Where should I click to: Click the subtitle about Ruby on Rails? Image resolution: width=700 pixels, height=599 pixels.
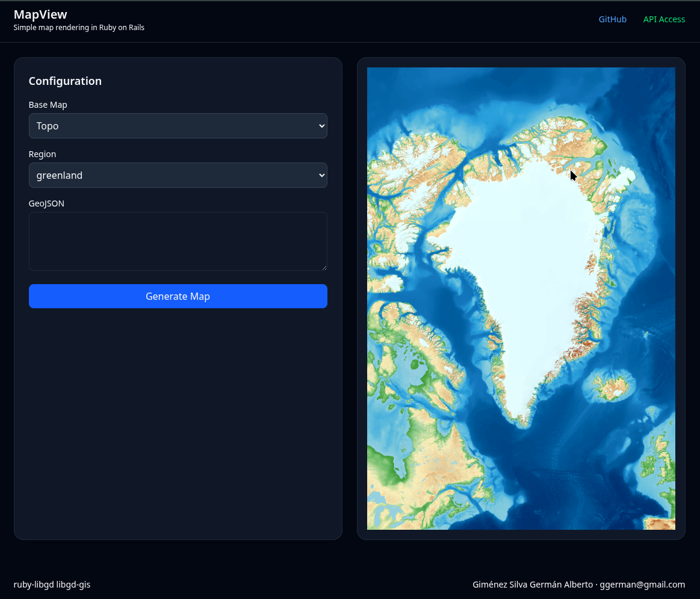point(79,28)
